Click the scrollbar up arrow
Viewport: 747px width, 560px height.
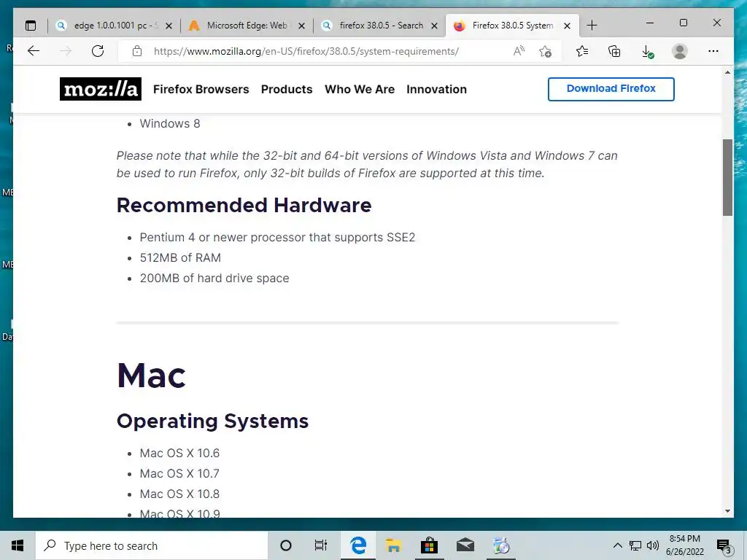tap(727, 72)
